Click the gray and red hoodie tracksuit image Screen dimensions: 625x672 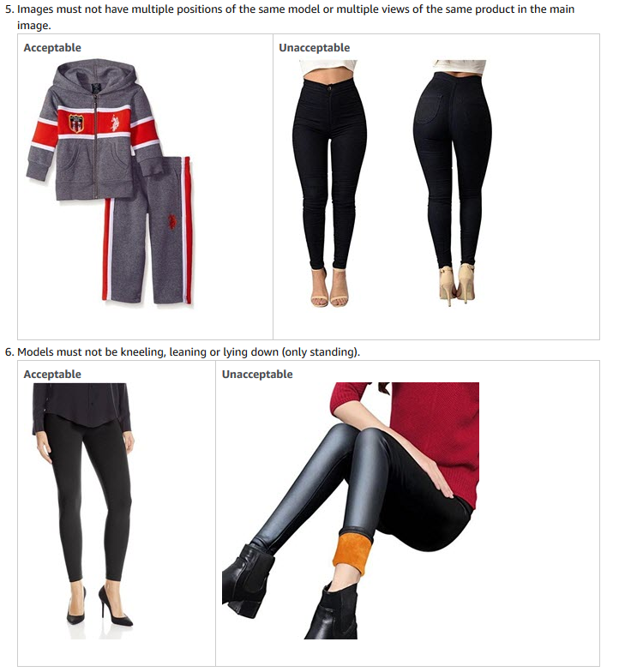[111, 182]
